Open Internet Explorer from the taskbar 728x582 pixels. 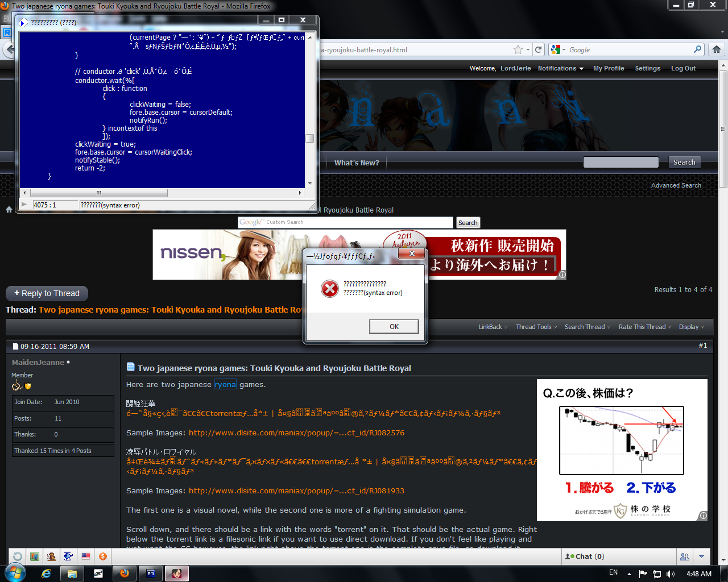coord(46,573)
